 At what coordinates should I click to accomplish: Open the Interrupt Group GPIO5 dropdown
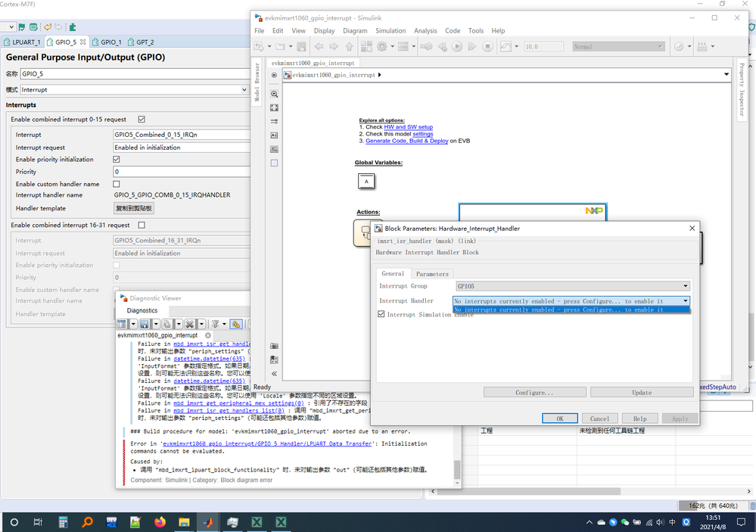coord(572,286)
